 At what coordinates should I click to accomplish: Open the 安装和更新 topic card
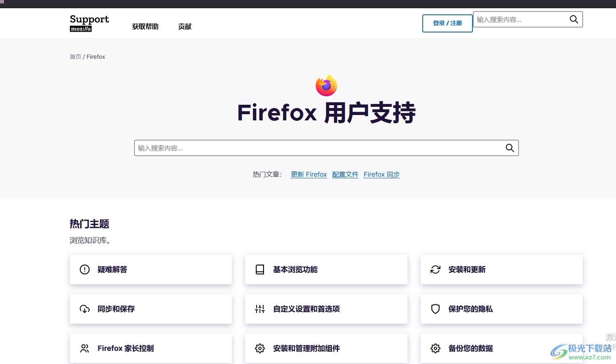tap(502, 270)
